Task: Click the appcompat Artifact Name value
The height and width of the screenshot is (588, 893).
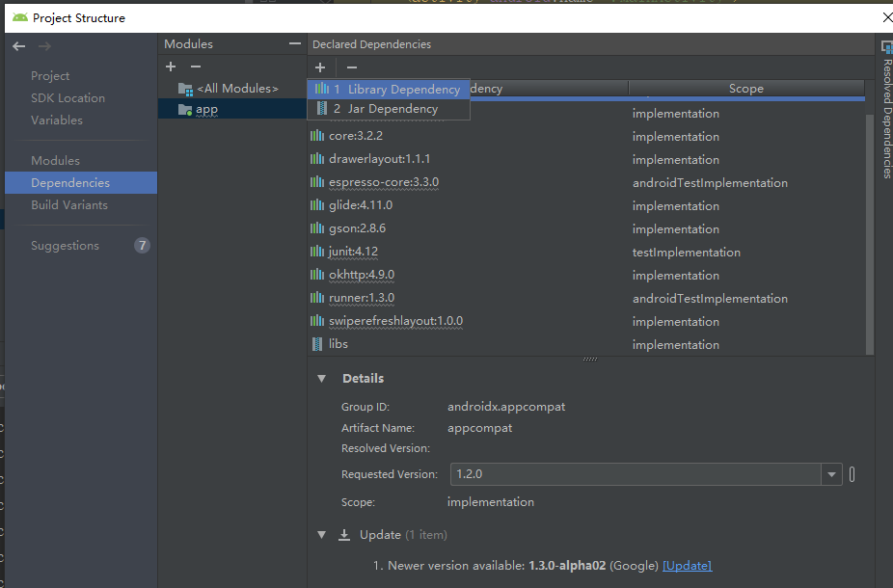Action: coord(479,428)
